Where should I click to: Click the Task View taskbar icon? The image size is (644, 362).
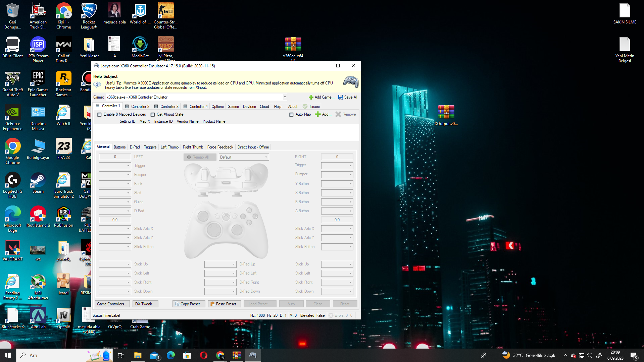click(x=121, y=355)
